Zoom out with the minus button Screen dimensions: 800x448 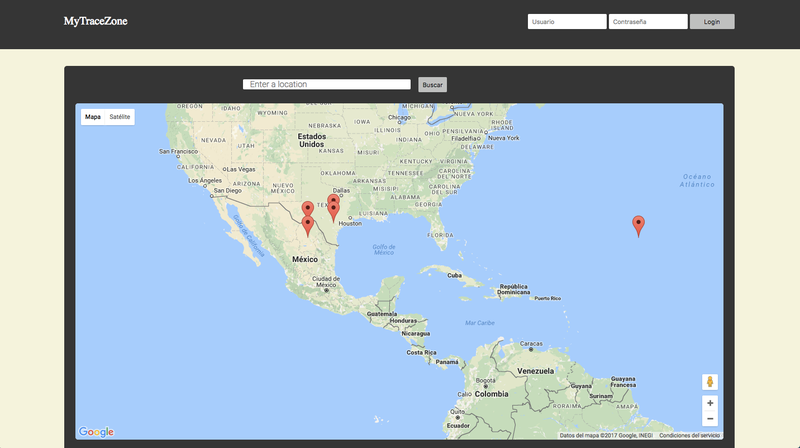pyautogui.click(x=710, y=418)
